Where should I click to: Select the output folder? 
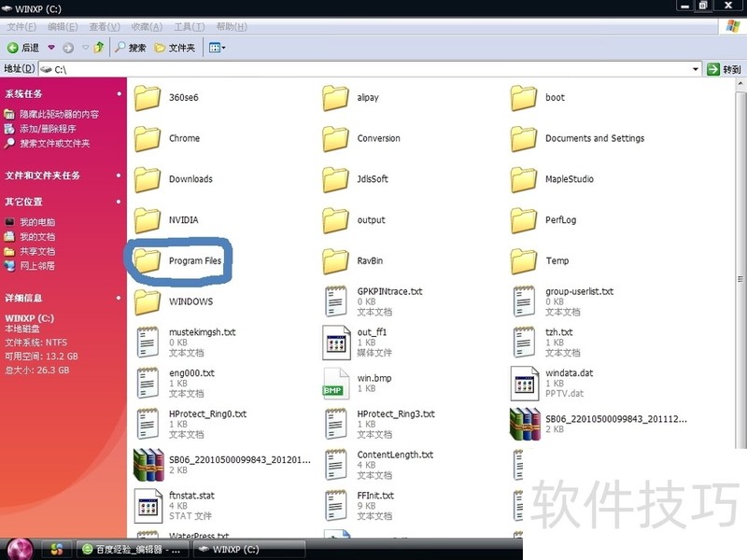pyautogui.click(x=354, y=220)
